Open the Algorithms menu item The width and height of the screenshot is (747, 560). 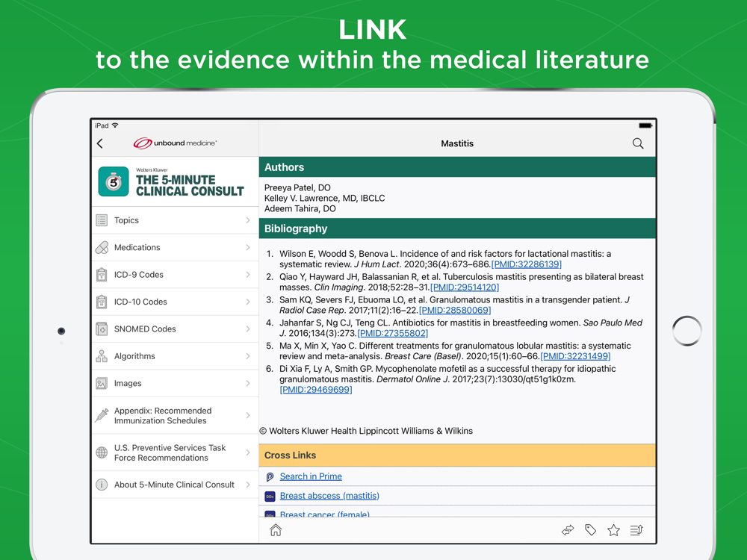point(175,355)
